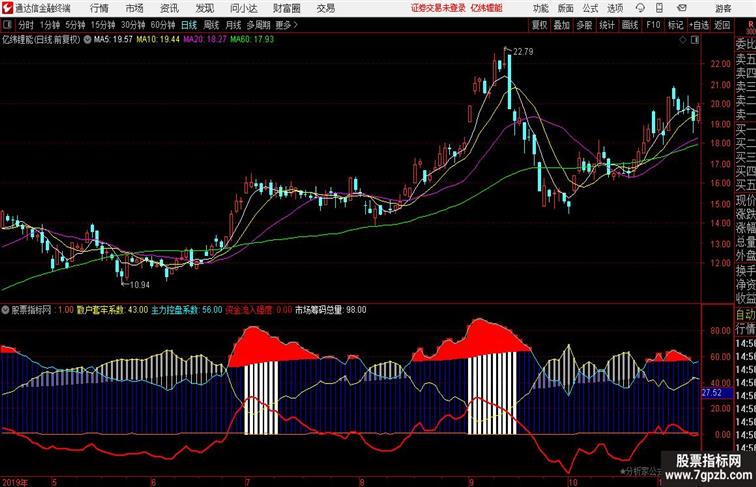Click the envelope message icon
The height and width of the screenshot is (487, 756).
tap(682, 8)
